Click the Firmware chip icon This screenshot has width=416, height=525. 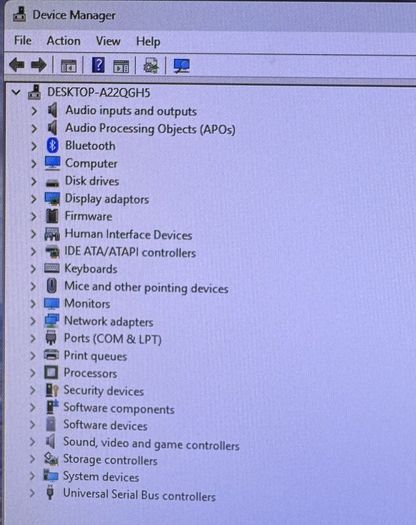tap(52, 216)
